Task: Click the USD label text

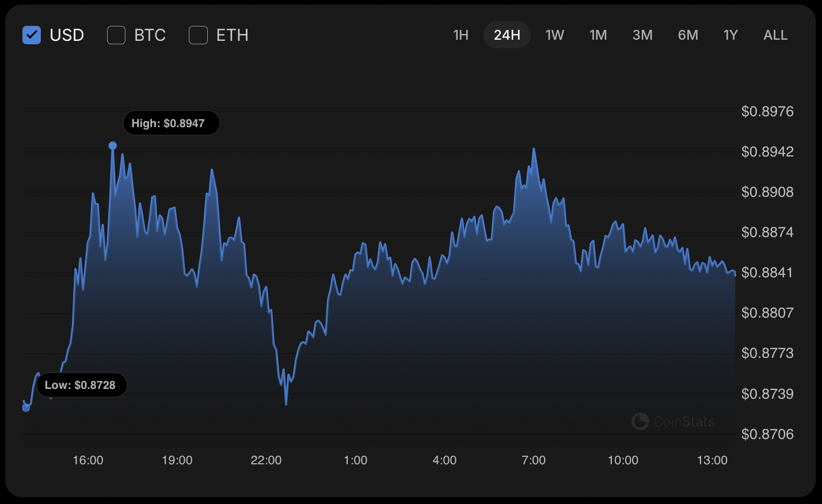Action: [67, 35]
